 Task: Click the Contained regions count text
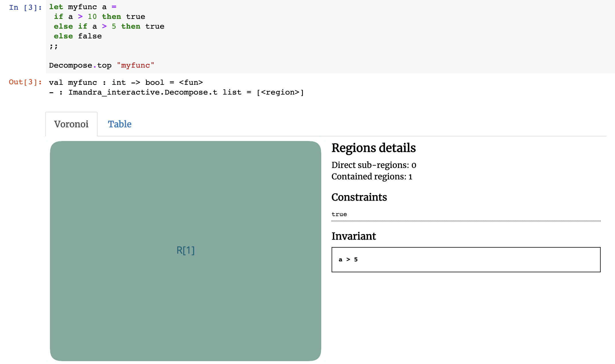point(372,177)
